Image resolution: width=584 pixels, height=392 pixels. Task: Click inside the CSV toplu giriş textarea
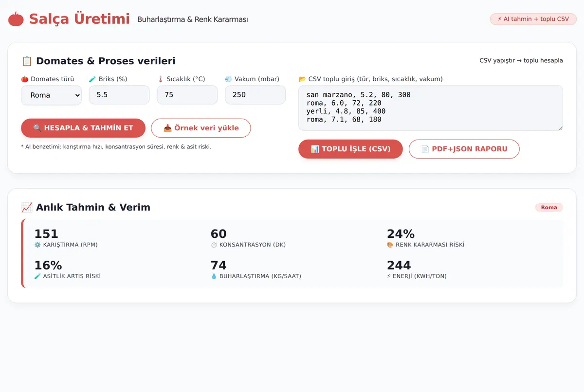click(431, 108)
